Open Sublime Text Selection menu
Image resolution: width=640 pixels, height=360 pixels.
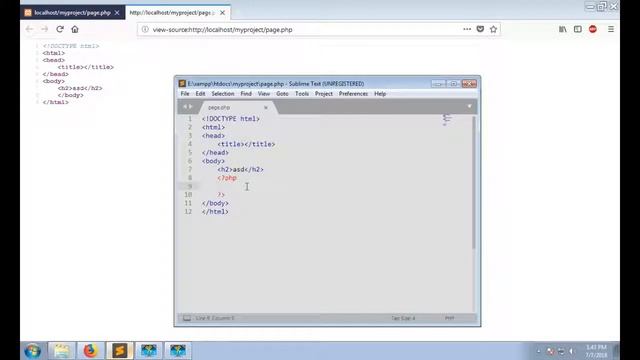(x=223, y=94)
